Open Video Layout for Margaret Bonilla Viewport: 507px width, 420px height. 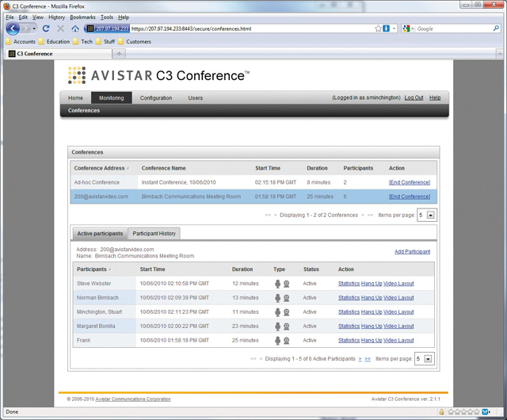tap(398, 326)
